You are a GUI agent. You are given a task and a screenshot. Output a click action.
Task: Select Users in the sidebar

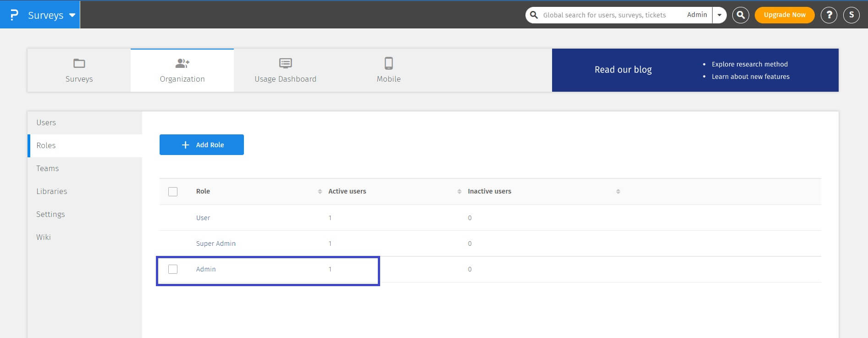click(x=85, y=123)
